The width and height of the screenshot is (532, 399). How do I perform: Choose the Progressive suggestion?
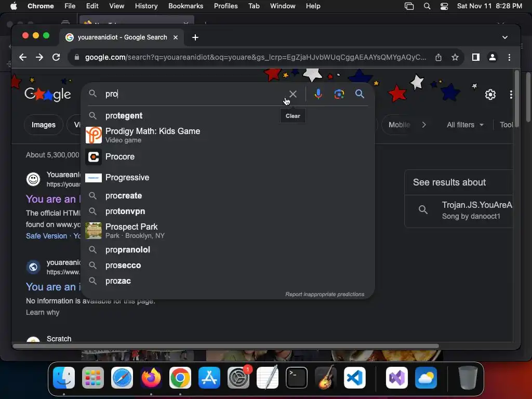coord(228,178)
